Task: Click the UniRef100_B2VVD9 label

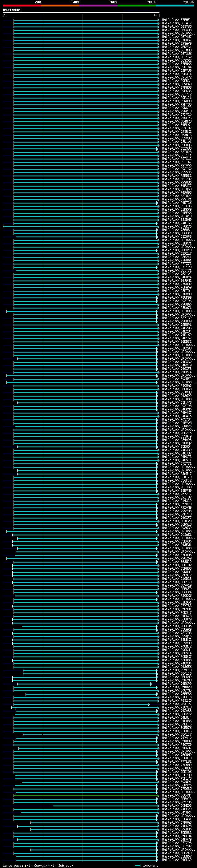Action: 176,643
